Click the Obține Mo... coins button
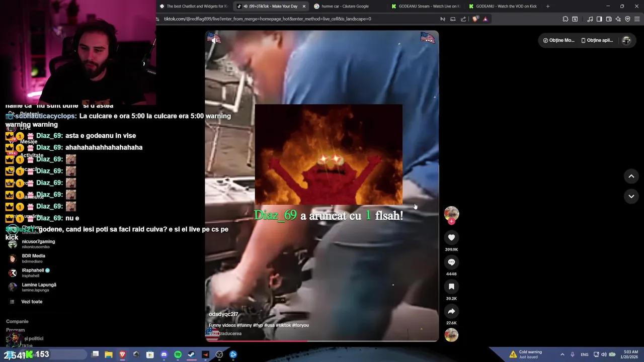This screenshot has height=362, width=644. coord(558,40)
